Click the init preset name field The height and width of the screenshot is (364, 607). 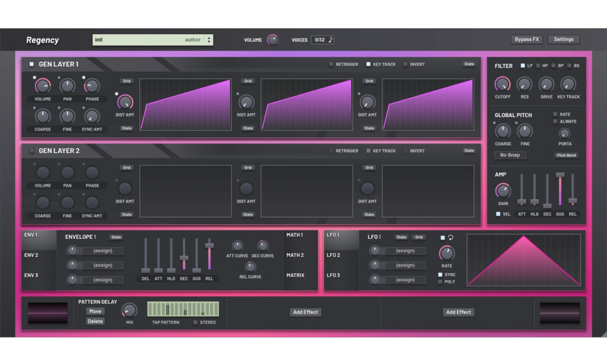tap(138, 40)
